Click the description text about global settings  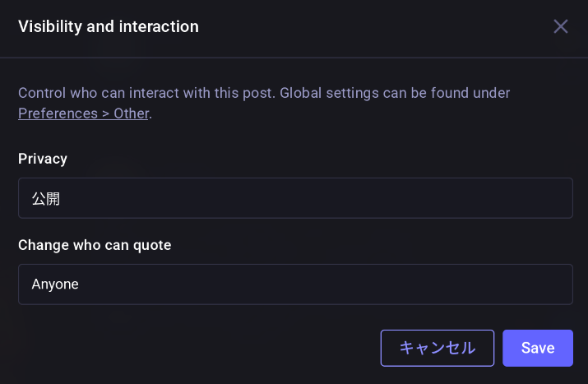pos(263,93)
